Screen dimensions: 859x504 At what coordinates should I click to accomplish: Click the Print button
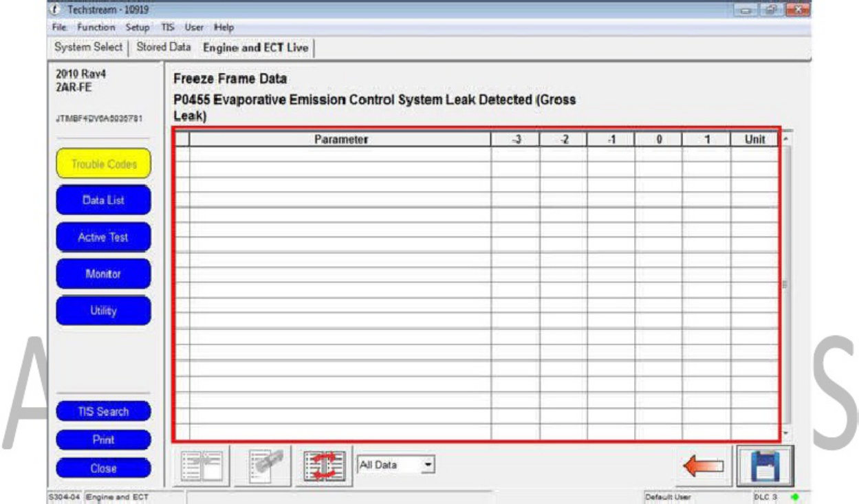[x=103, y=439]
